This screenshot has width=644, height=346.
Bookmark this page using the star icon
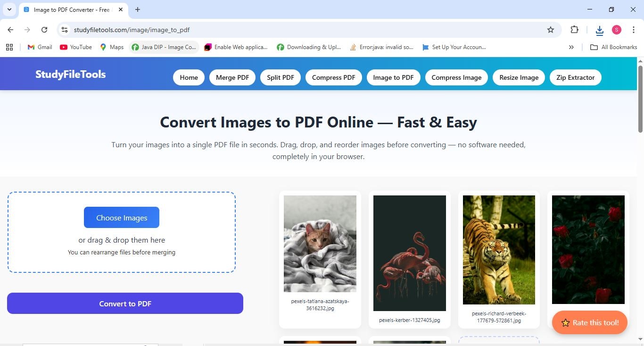(550, 30)
